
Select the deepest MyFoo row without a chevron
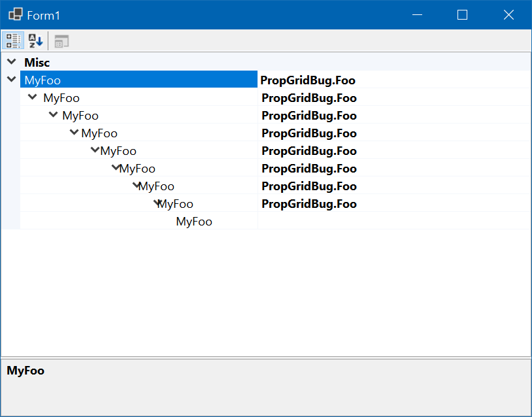click(x=193, y=221)
